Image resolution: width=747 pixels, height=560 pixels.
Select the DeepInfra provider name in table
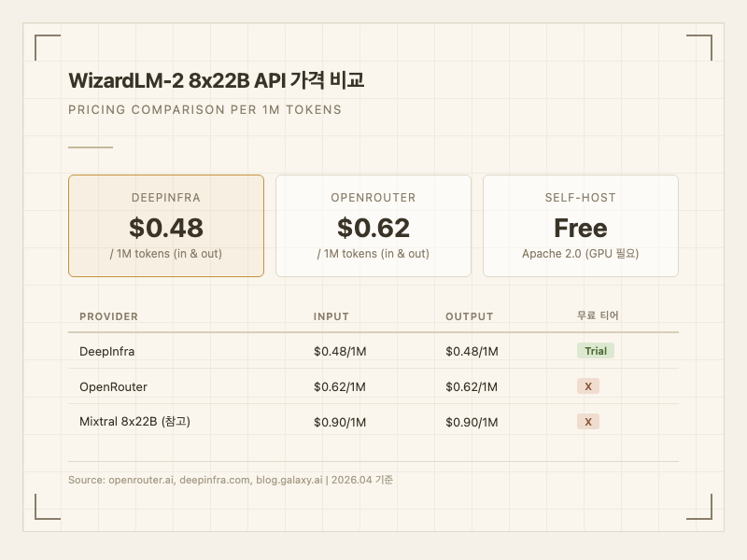tap(106, 351)
